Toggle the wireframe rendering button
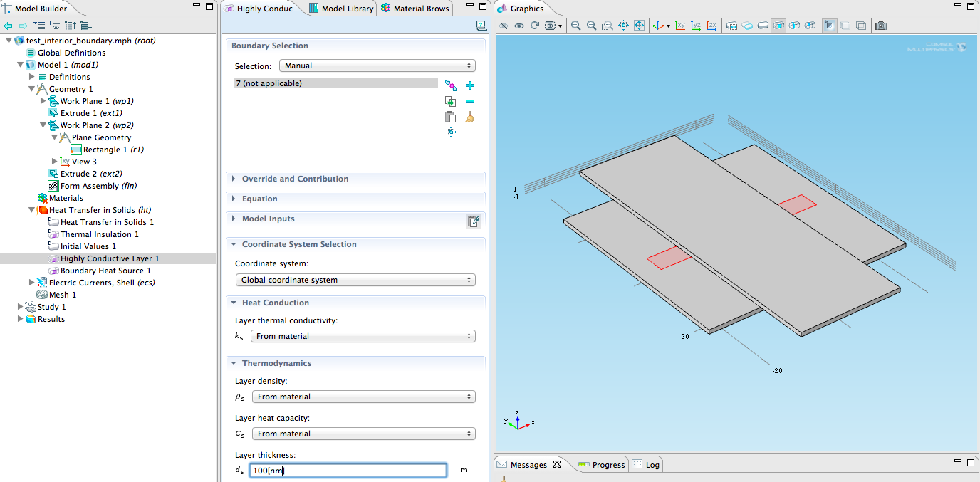The image size is (980, 482). click(x=860, y=26)
